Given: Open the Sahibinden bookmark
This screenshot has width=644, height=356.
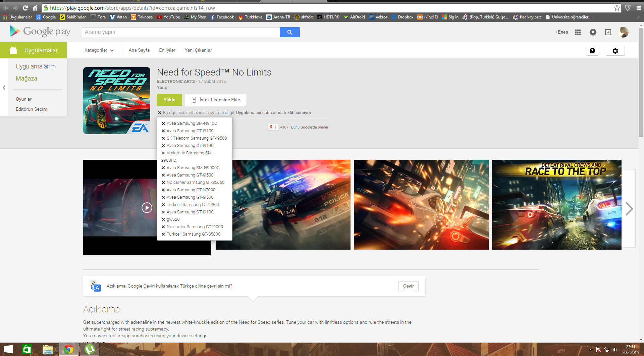Looking at the screenshot, I should pyautogui.click(x=73, y=17).
